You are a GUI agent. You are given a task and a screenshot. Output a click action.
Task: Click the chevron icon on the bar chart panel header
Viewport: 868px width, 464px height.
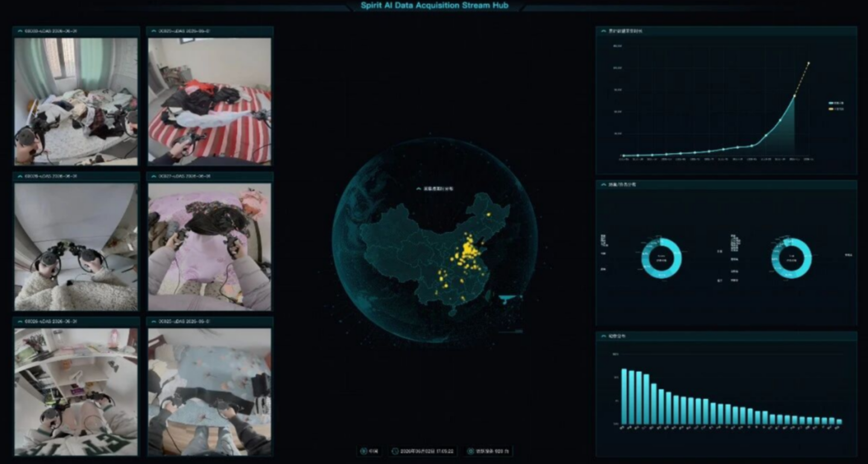(603, 336)
